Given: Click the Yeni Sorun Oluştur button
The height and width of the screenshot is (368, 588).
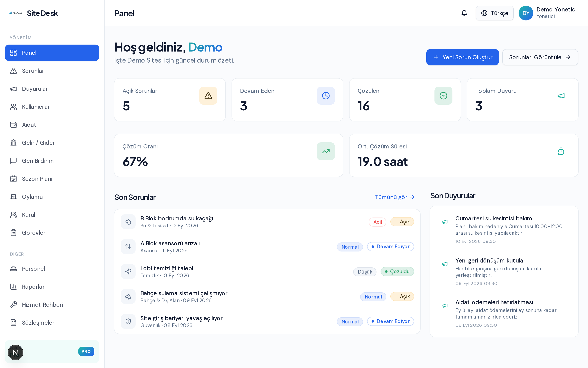Looking at the screenshot, I should [462, 57].
